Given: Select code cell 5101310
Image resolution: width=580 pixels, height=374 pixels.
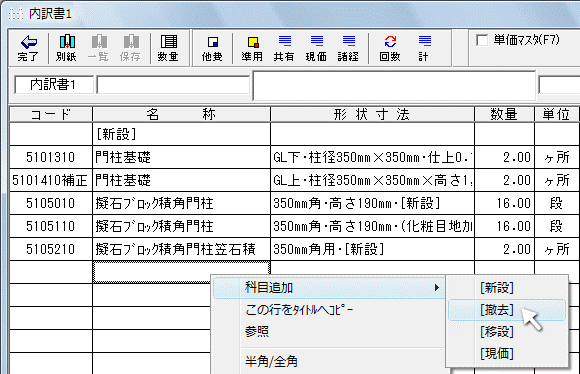Looking at the screenshot, I should click(x=51, y=157).
